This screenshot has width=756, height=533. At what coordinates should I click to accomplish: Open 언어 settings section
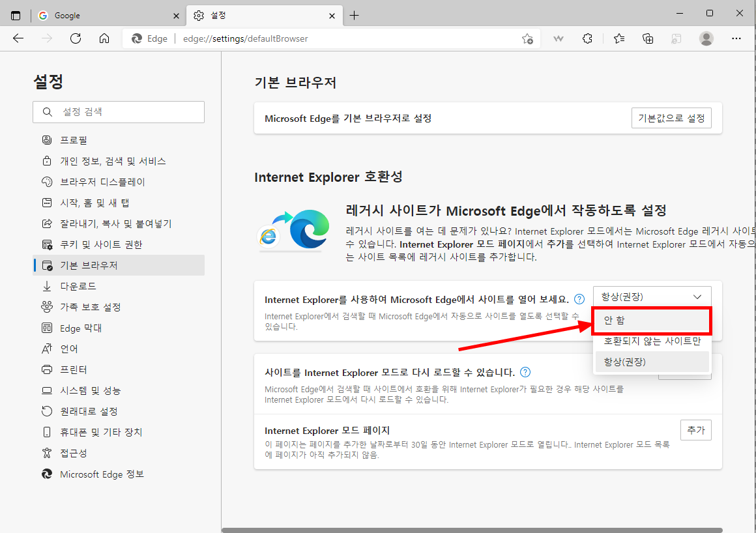click(119, 349)
